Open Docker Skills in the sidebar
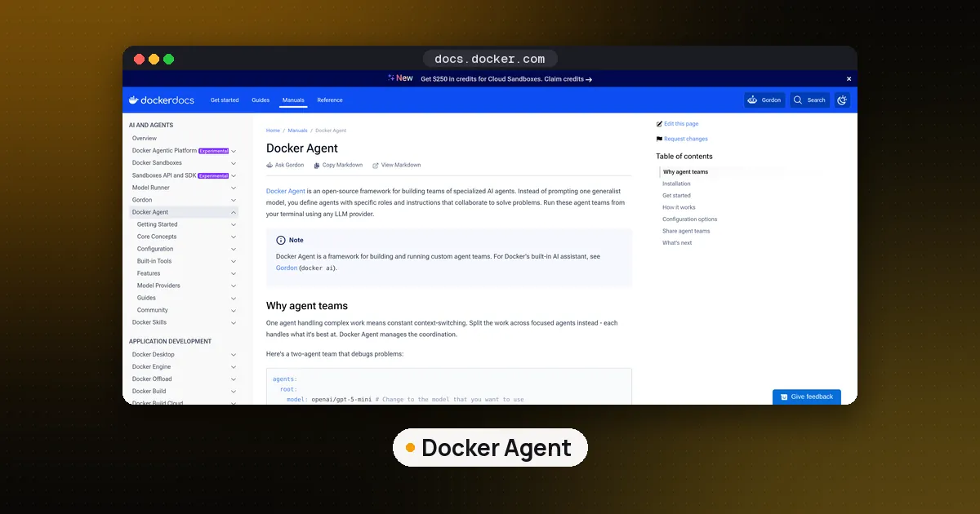 point(149,322)
